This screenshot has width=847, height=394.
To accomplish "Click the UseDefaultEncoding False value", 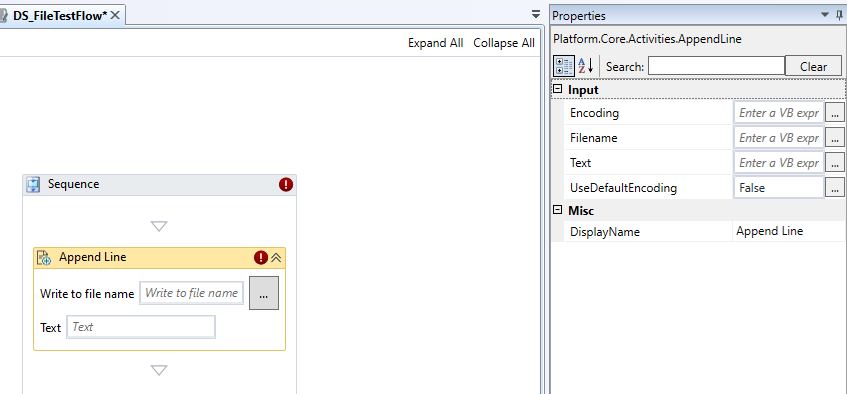I will 778,188.
